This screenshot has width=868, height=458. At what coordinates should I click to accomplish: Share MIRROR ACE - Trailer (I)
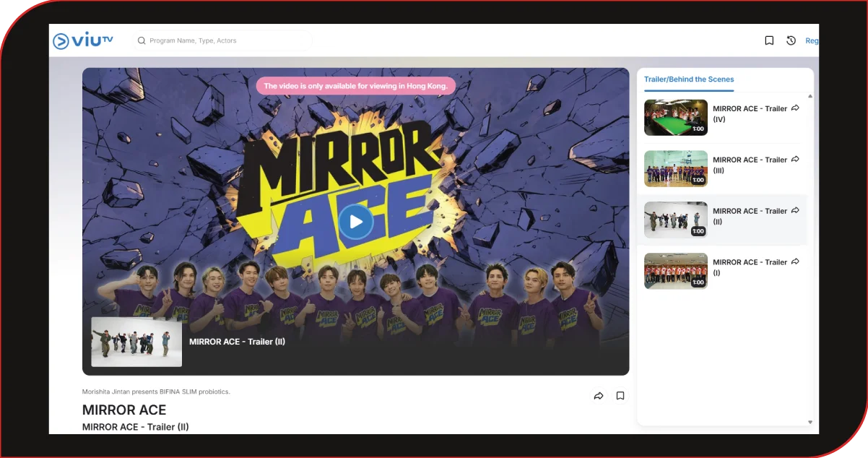[x=795, y=262]
